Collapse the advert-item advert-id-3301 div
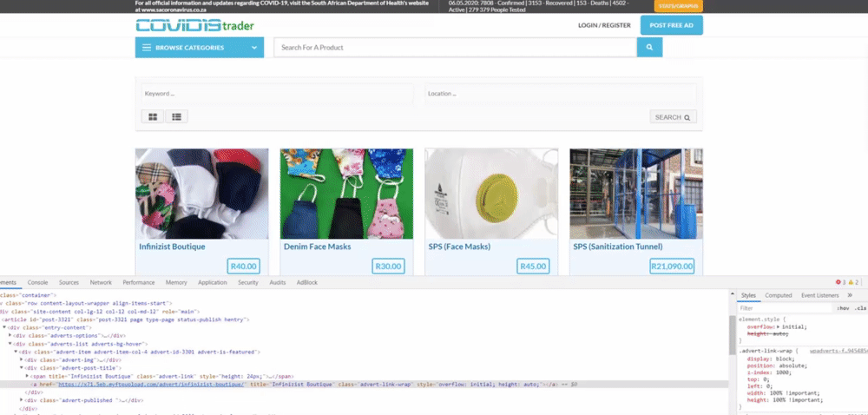Image resolution: width=868 pixels, height=415 pixels. (16, 352)
